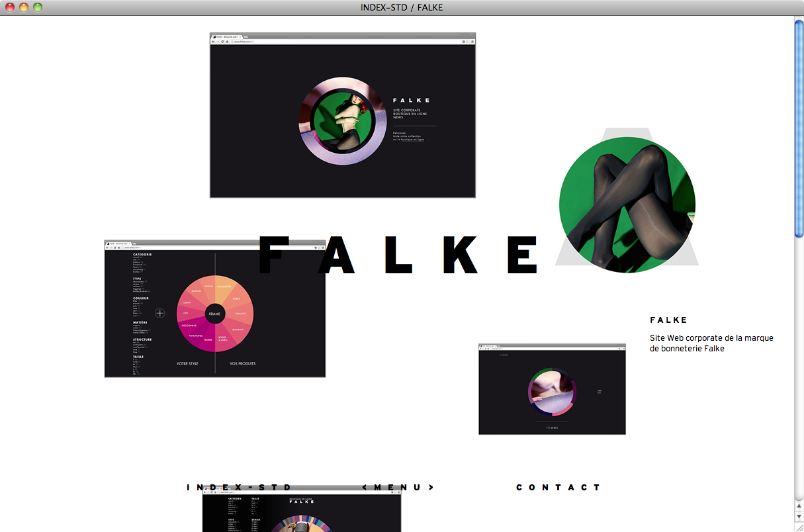Open the MENU navigation item
804x532 pixels.
tap(398, 488)
